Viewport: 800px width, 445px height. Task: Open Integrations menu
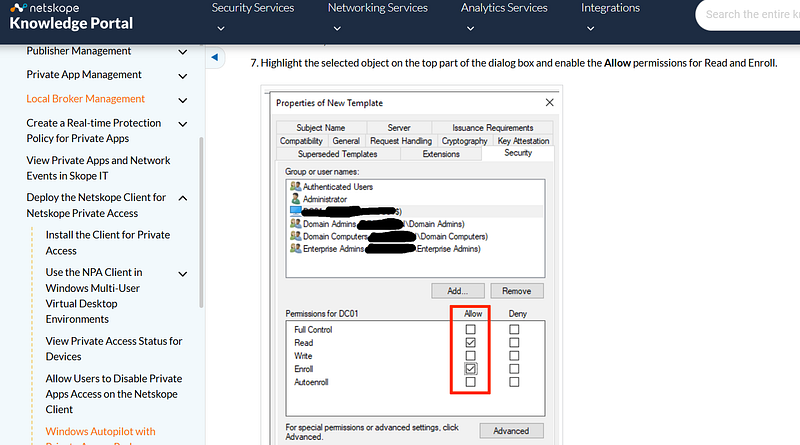pos(610,8)
